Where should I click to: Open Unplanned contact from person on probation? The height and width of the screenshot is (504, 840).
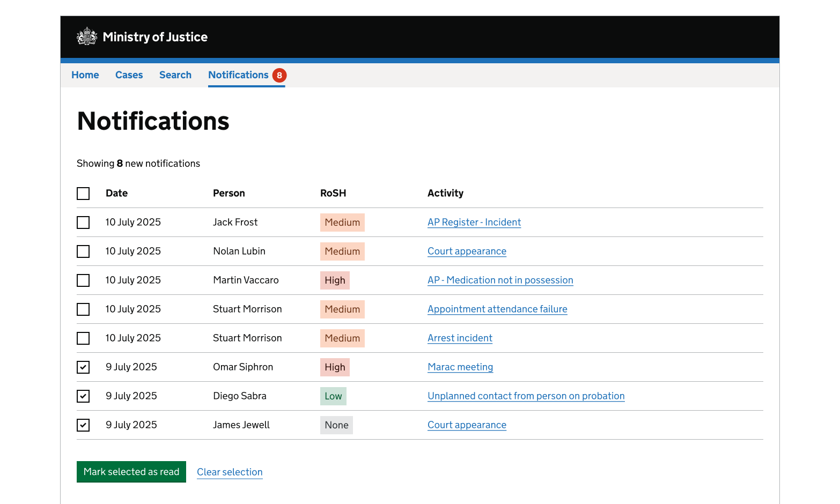pyautogui.click(x=526, y=396)
